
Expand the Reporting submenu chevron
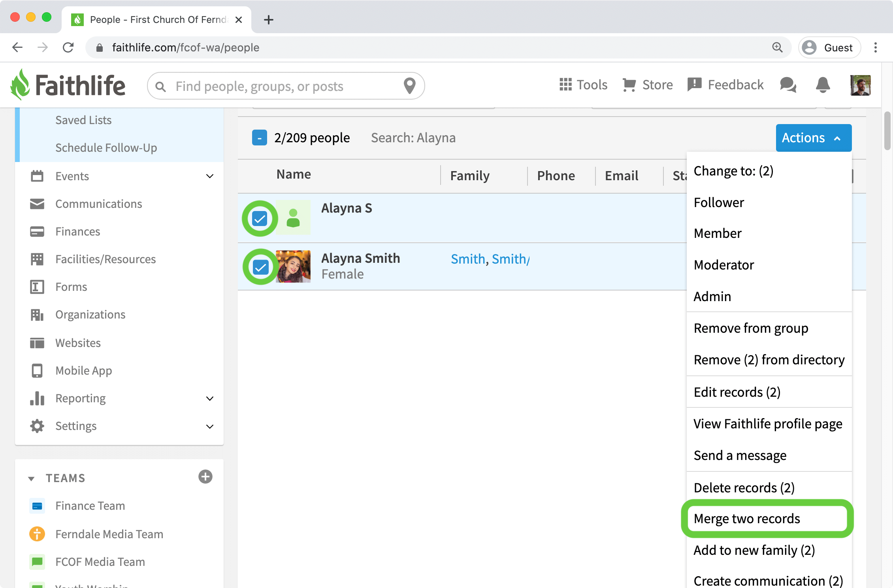pyautogui.click(x=210, y=398)
